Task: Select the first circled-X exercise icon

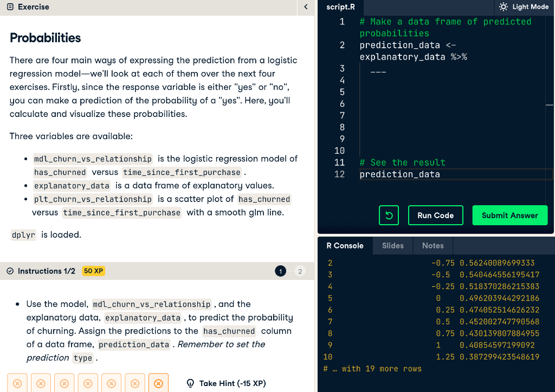Action: point(17,383)
